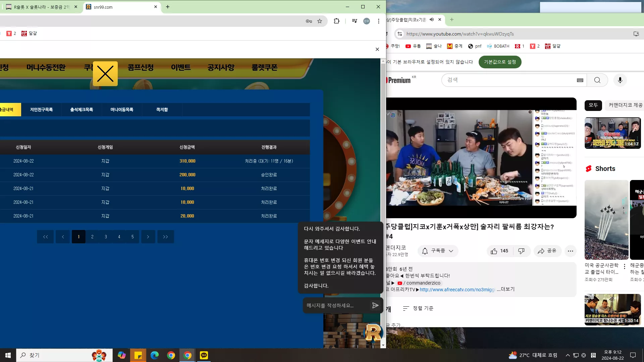Start voice search with microphone icon
The height and width of the screenshot is (362, 644).
point(620,80)
